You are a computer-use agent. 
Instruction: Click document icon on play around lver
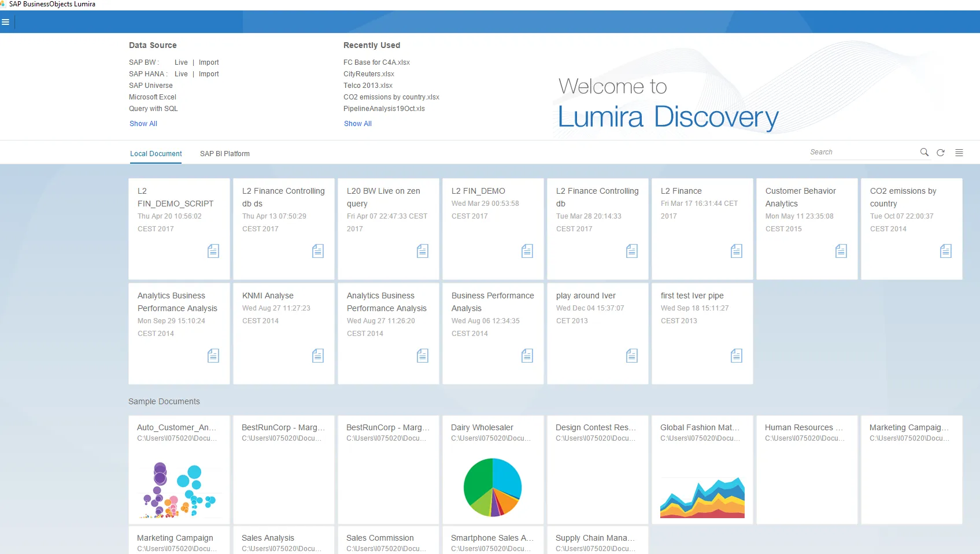pyautogui.click(x=632, y=356)
